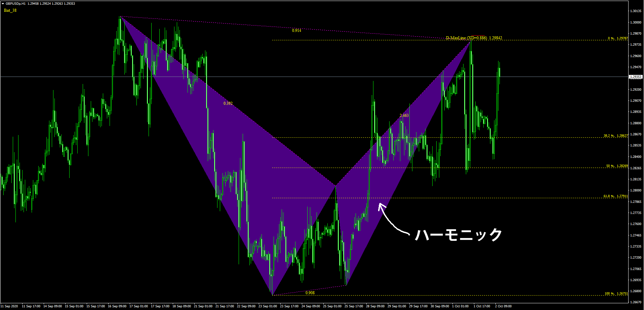Click 1.29735 on the price axis
The image size is (644, 310).
pyautogui.click(x=636, y=45)
